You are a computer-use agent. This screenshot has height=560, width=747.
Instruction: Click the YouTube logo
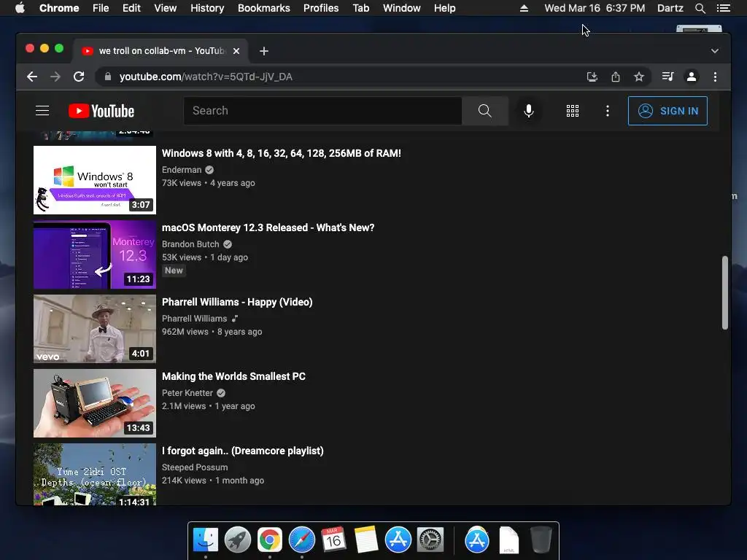point(101,111)
